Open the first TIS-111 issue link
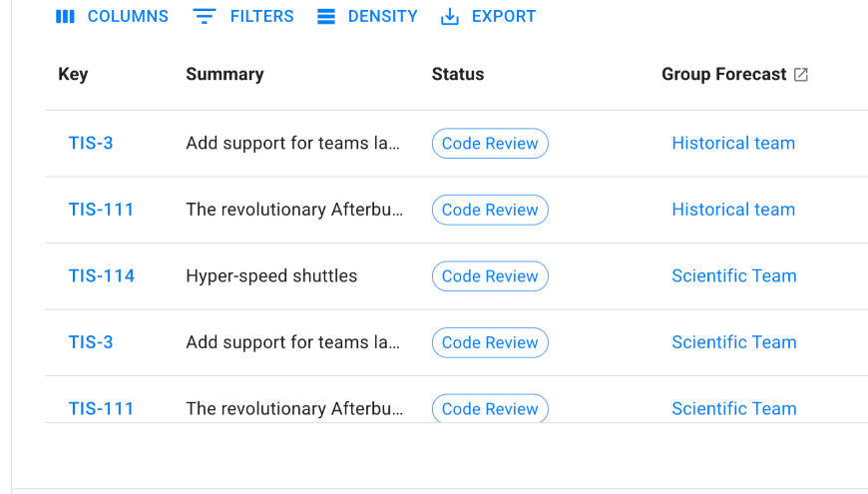 tap(101, 210)
